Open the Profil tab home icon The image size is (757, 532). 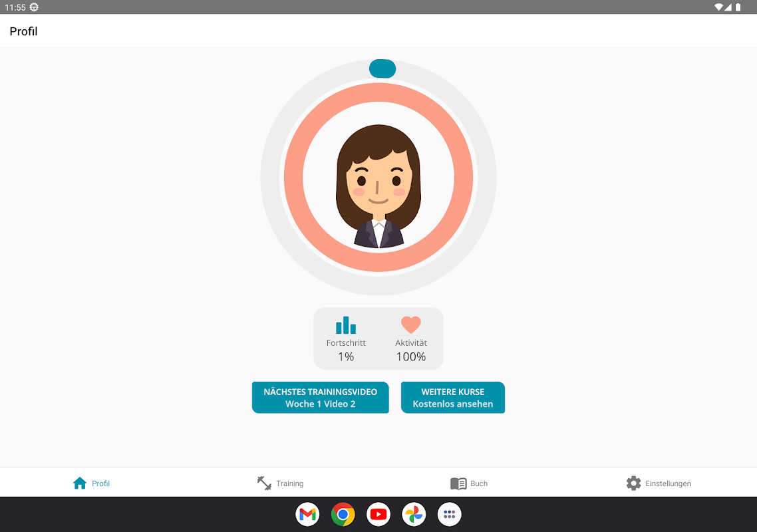[x=80, y=483]
